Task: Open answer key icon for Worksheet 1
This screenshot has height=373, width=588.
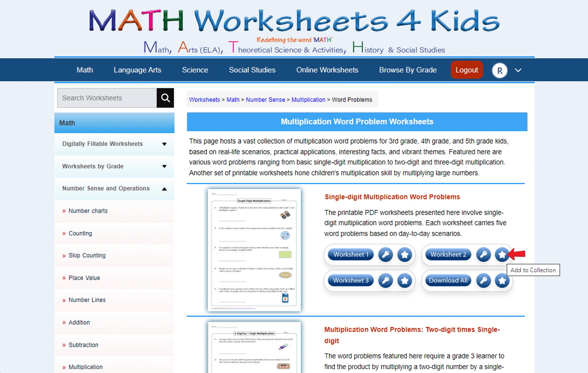Action: coord(385,255)
